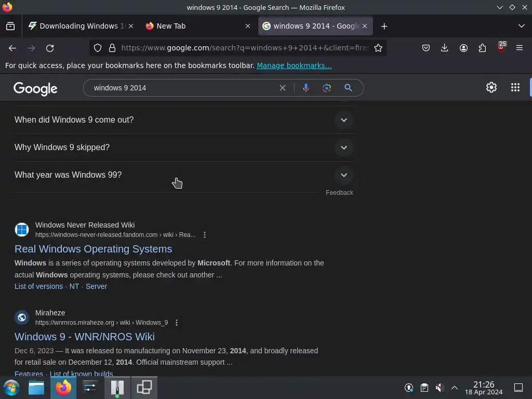Show hidden tray icons arrow
Image resolution: width=532 pixels, height=399 pixels.
click(x=454, y=388)
